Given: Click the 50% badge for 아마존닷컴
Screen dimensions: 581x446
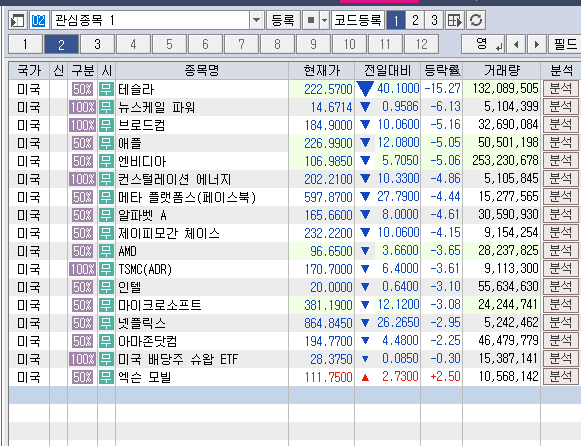Looking at the screenshot, I should pos(82,341).
